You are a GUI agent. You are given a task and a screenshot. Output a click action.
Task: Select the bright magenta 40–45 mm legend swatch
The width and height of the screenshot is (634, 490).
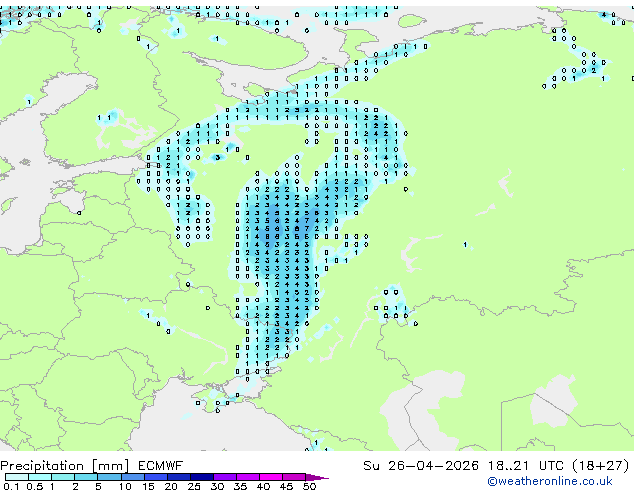pyautogui.click(x=271, y=477)
